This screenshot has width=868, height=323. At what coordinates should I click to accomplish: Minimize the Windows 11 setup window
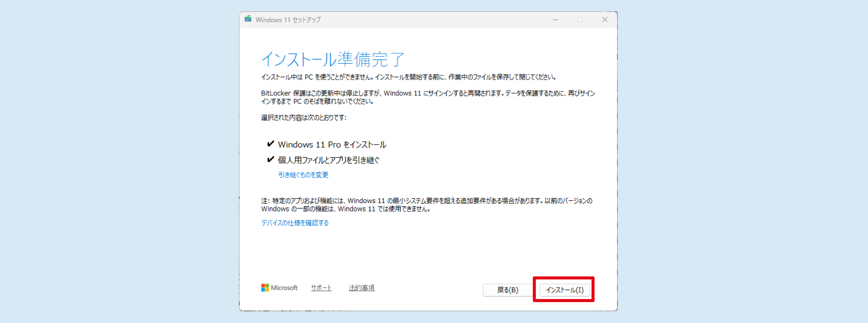click(x=556, y=20)
